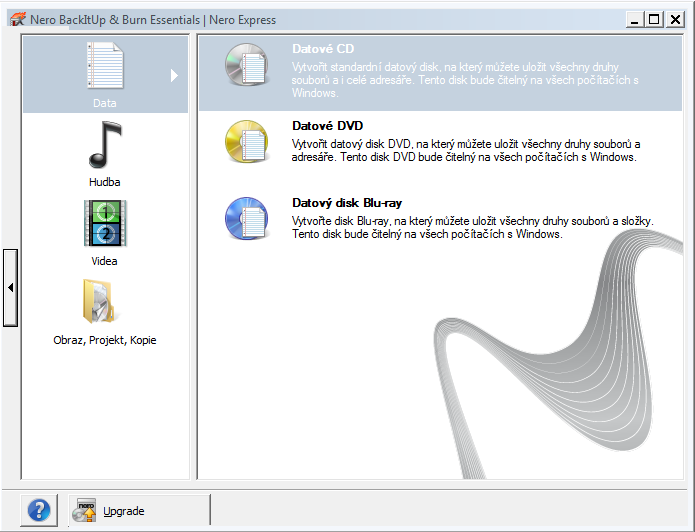This screenshot has width=695, height=532.
Task: Click the Hudba label
Action: click(x=105, y=182)
